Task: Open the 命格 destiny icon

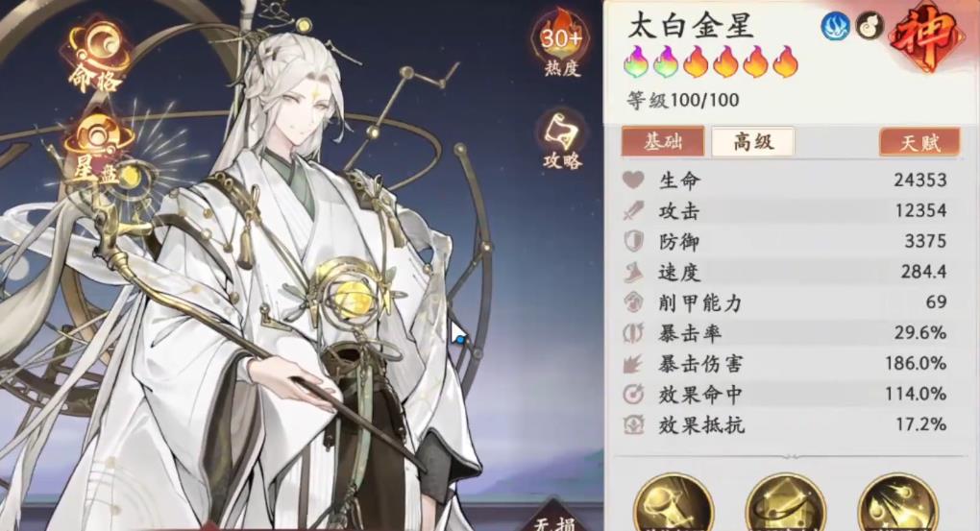Action: click(x=97, y=59)
